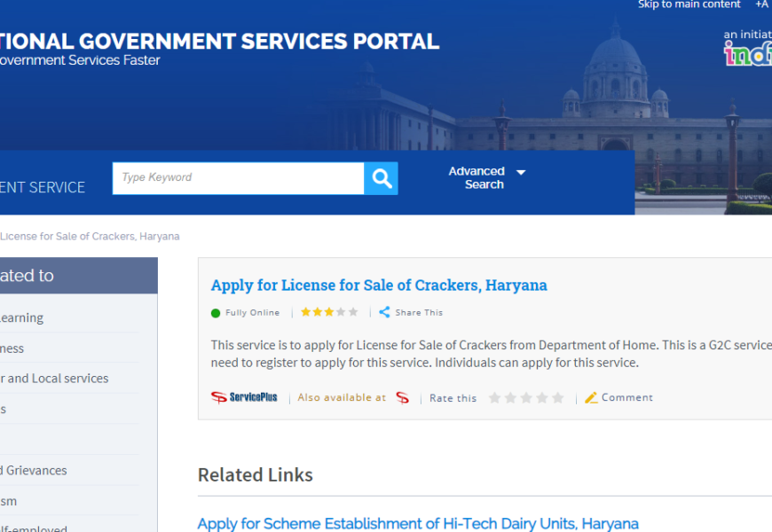Click Skip to main content link
The height and width of the screenshot is (532, 772).
point(689,5)
